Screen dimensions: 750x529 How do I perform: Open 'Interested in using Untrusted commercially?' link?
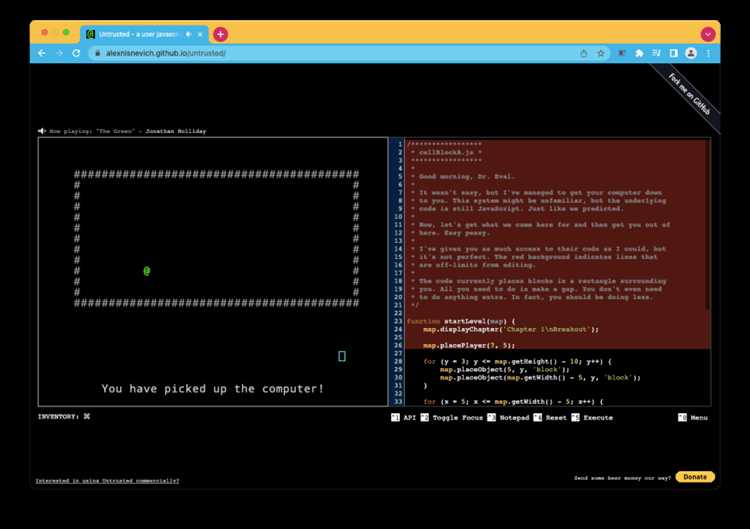pos(108,481)
